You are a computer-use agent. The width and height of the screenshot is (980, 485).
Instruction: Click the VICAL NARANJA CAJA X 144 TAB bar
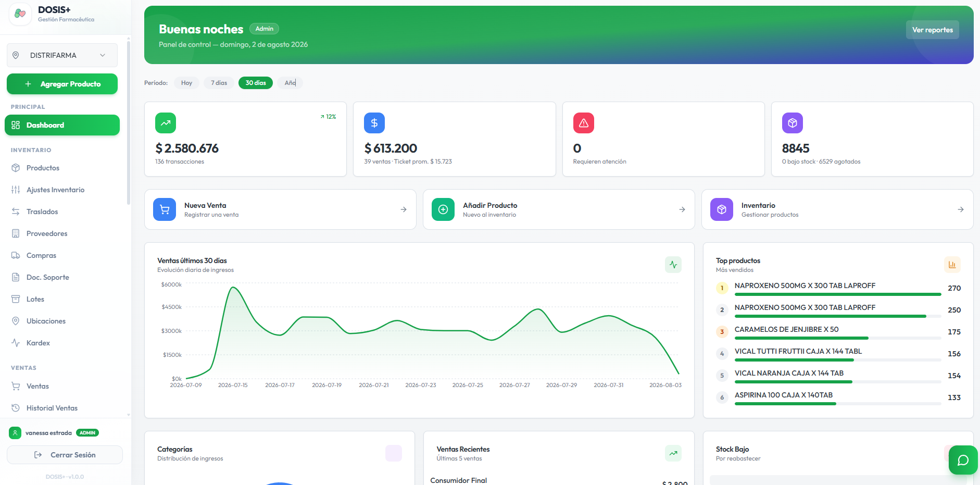838,382
